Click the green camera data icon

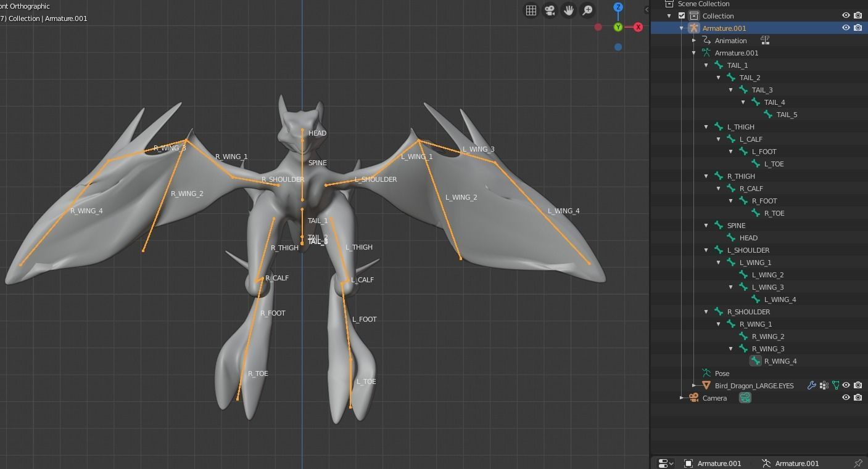pos(745,398)
